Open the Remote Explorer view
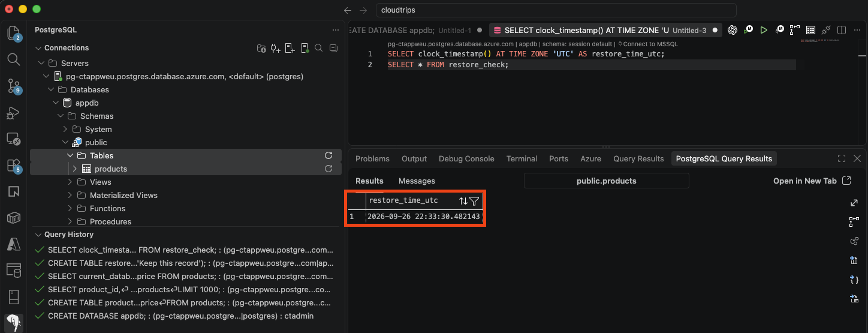The image size is (868, 333). [13, 139]
